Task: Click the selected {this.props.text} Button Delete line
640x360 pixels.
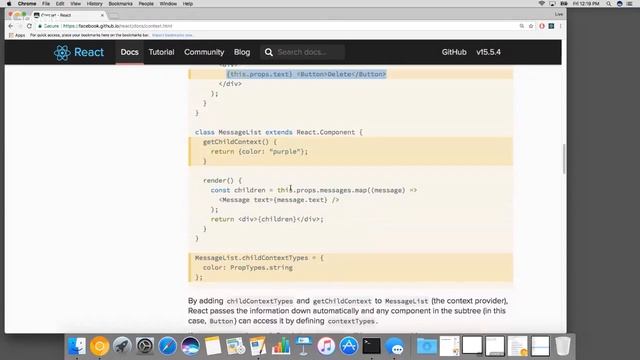Action: (306, 74)
